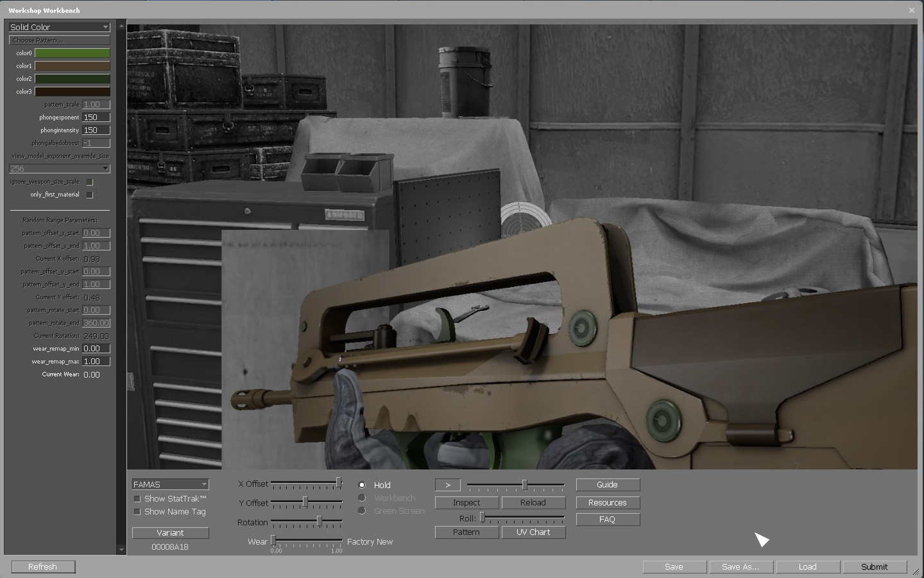
Task: Click the phongalbedoboost field
Action: [x=96, y=143]
